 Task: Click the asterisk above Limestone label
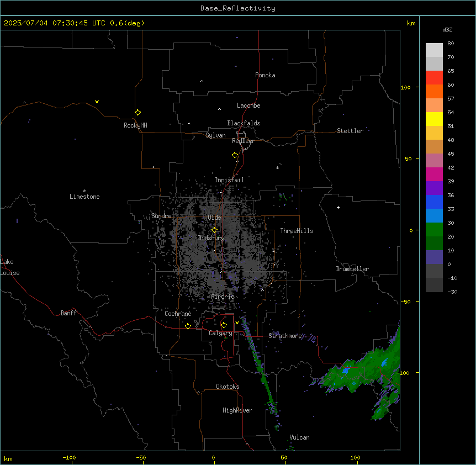click(x=84, y=191)
